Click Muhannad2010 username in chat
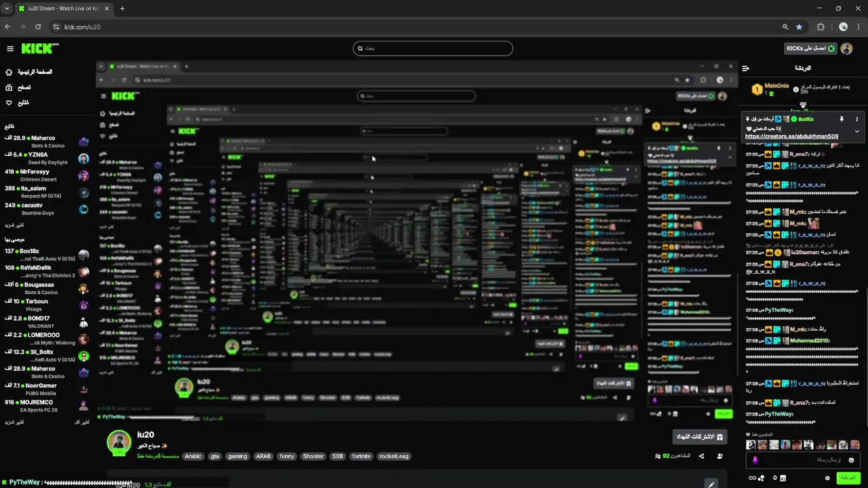 810,341
